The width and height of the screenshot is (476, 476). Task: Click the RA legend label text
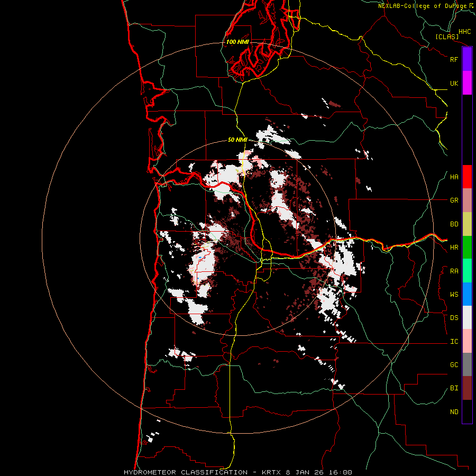[454, 271]
